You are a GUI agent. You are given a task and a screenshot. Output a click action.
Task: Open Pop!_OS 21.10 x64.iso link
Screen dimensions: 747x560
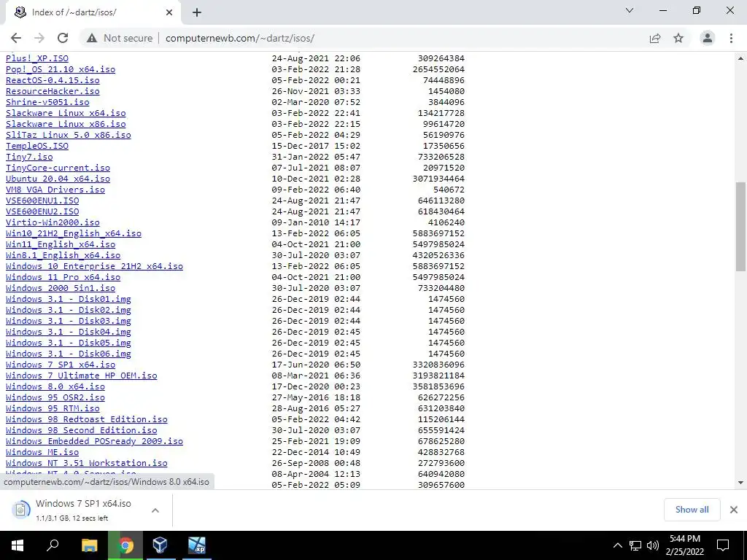click(61, 69)
